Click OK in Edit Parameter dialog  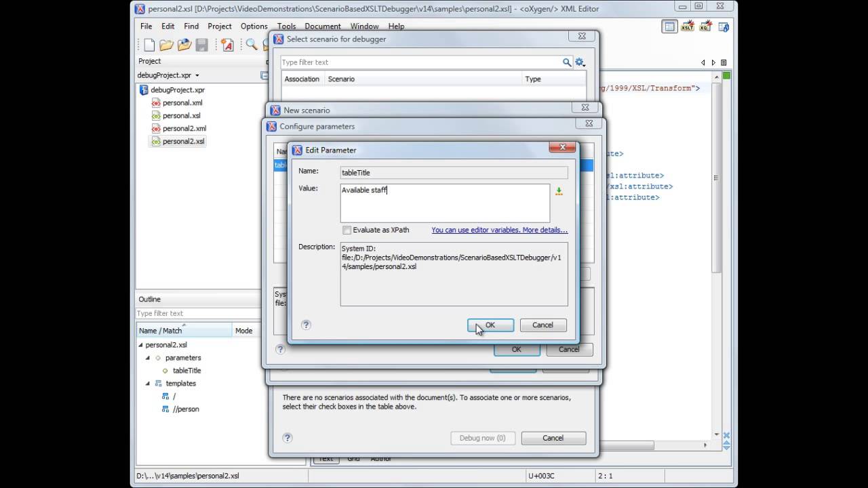click(x=490, y=325)
